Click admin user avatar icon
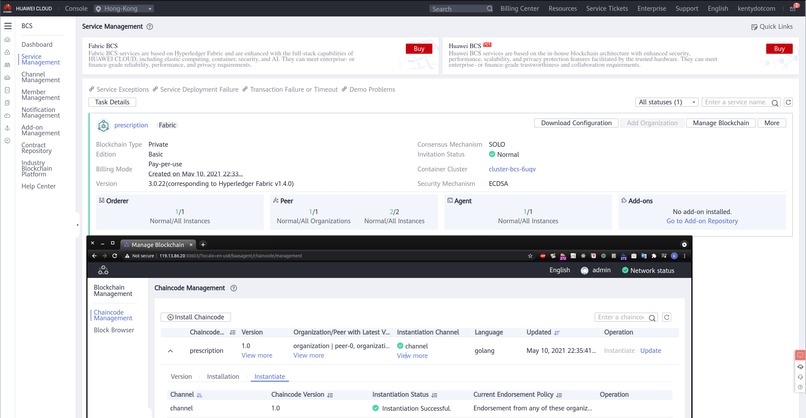This screenshot has width=806, height=418. pos(584,270)
